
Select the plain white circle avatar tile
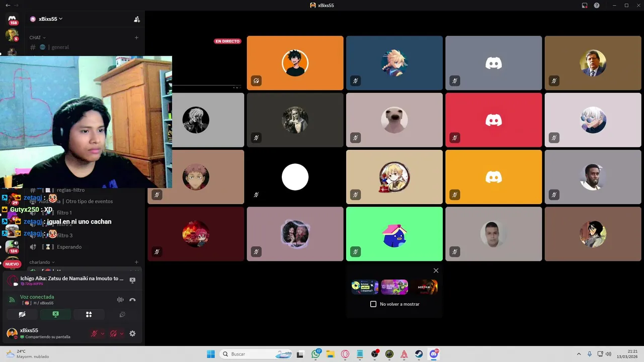[x=295, y=177]
